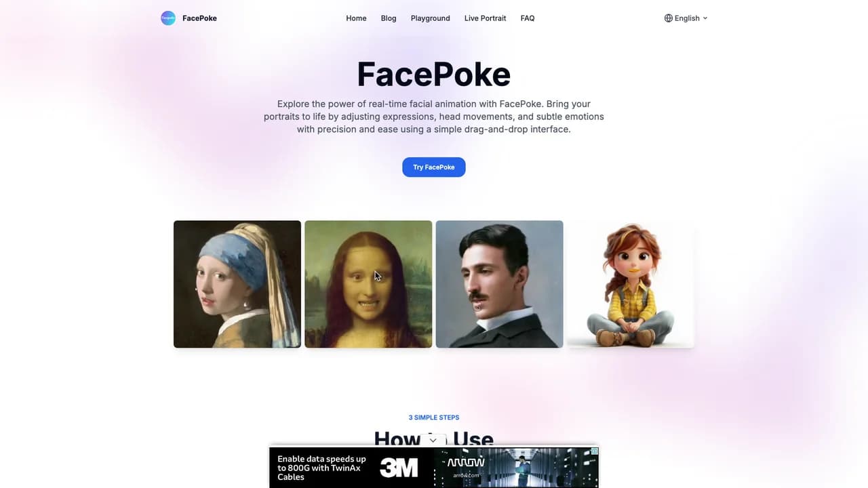Open the Home menu item
868x488 pixels.
[356, 18]
